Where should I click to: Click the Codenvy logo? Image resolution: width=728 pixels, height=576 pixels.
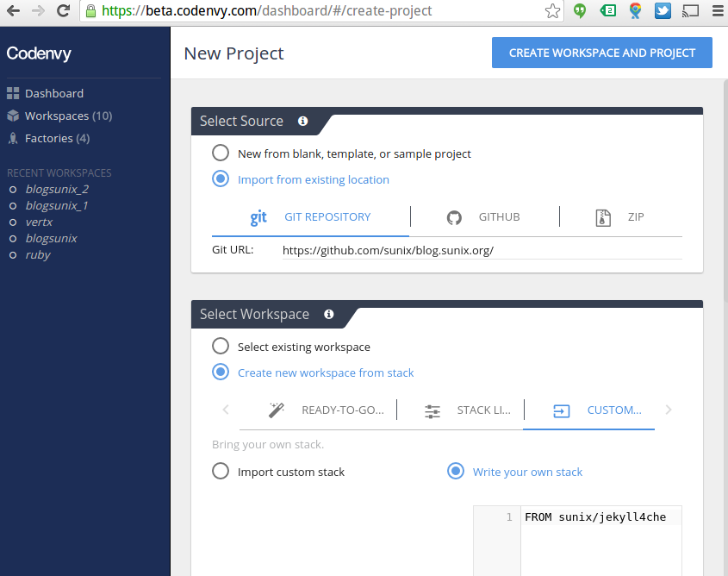pos(39,53)
